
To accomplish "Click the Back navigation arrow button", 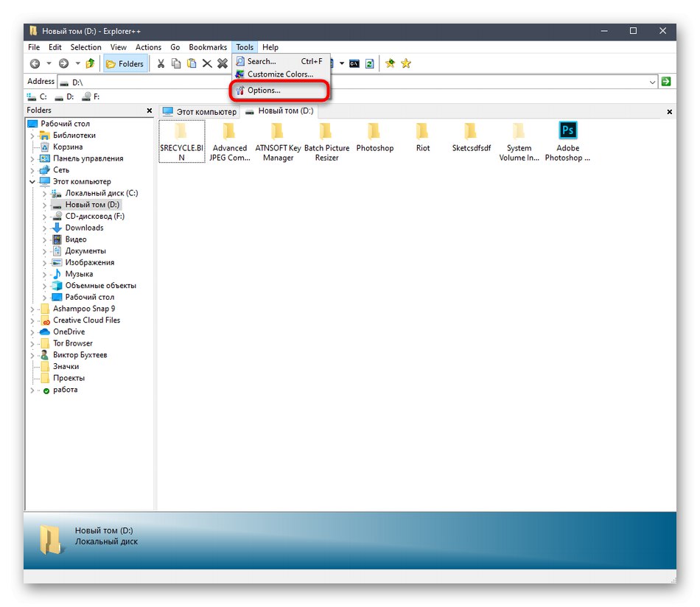I will click(35, 64).
